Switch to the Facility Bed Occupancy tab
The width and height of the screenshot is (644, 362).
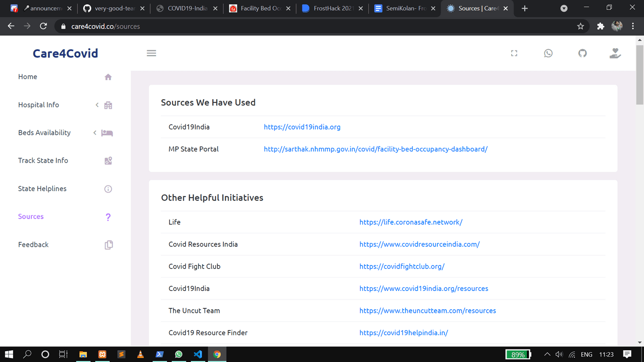[x=260, y=8]
